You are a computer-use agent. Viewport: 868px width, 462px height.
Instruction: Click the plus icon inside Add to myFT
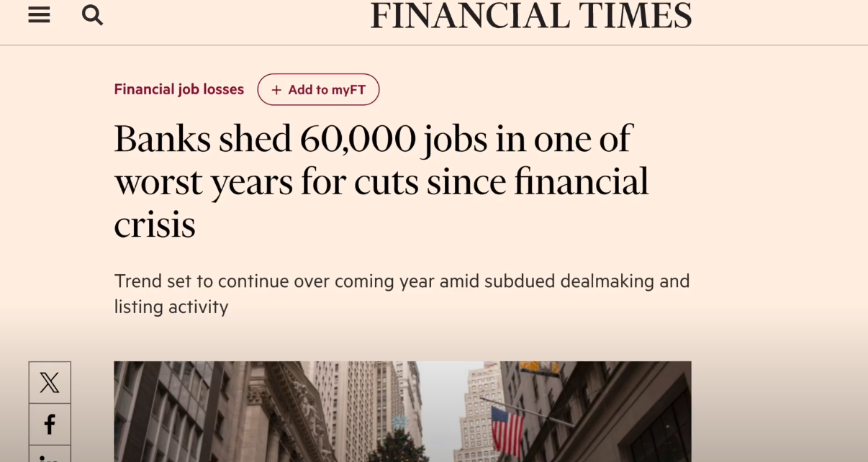coord(276,89)
